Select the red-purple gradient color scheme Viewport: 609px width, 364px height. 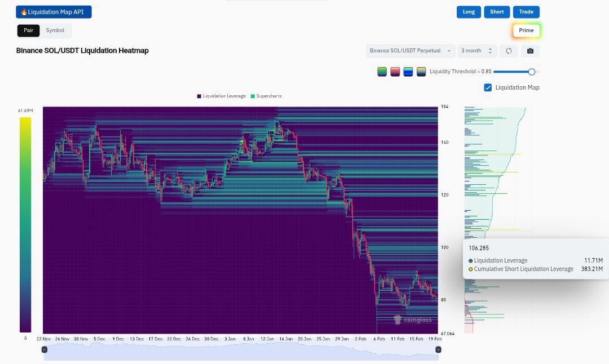395,72
